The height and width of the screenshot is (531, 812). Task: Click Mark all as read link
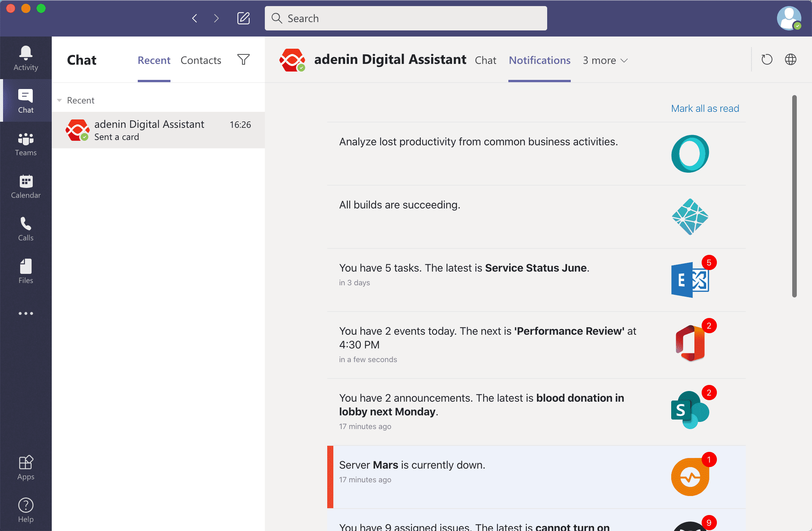[x=705, y=108]
